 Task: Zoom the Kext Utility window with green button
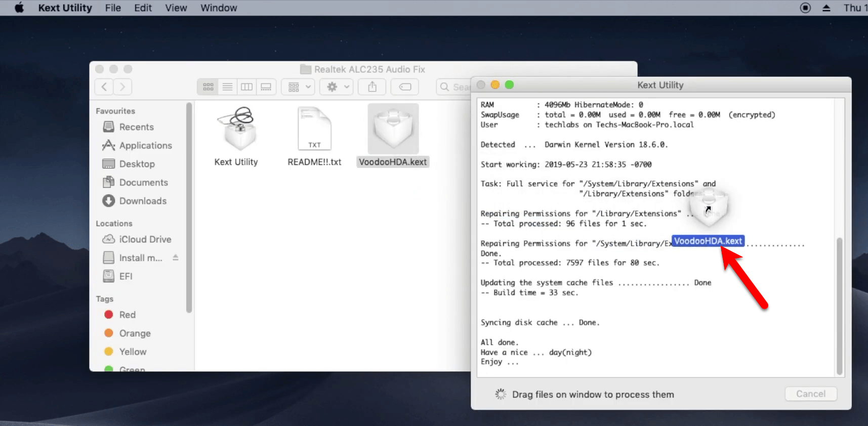point(509,84)
